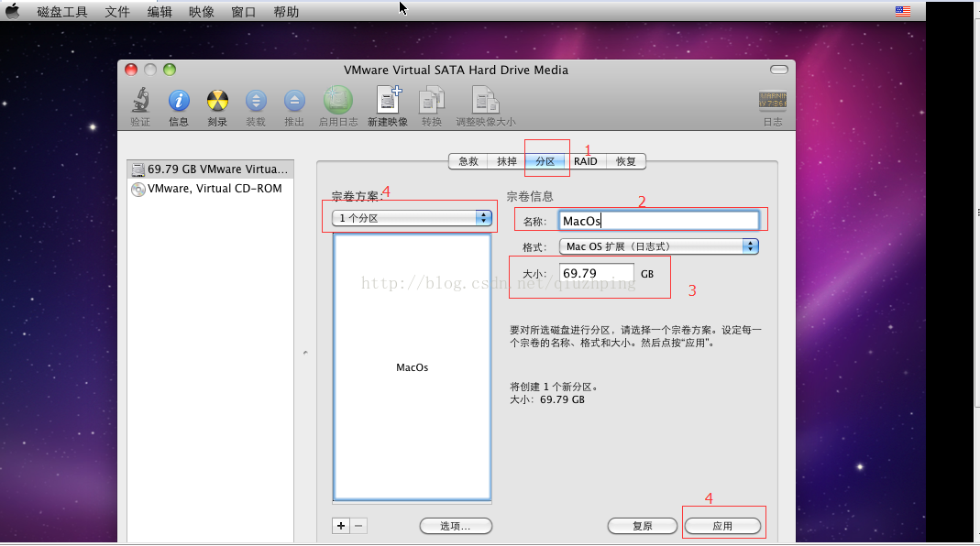The height and width of the screenshot is (546, 980).
Task: Switch to the RAID tab
Action: [x=586, y=161]
